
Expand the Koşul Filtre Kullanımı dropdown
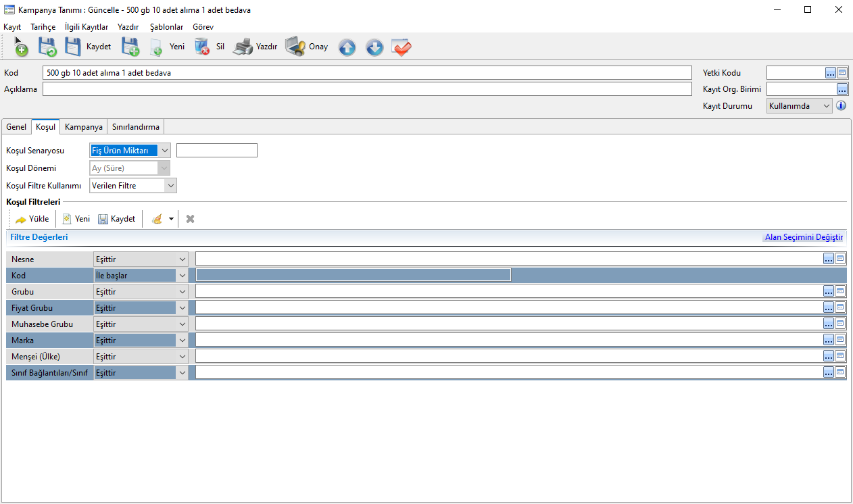pyautogui.click(x=170, y=186)
